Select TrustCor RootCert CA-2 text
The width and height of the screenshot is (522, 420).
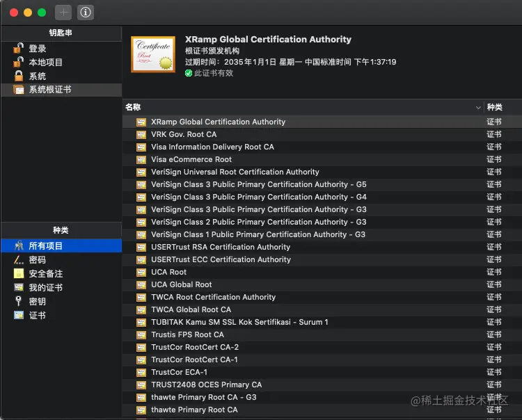click(x=195, y=347)
